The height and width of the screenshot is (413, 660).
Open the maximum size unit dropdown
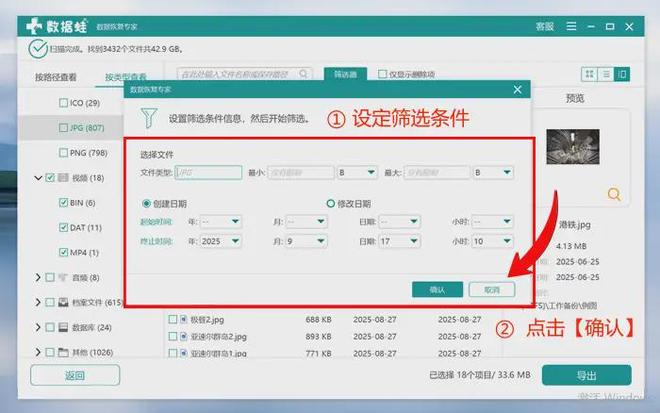(493, 173)
